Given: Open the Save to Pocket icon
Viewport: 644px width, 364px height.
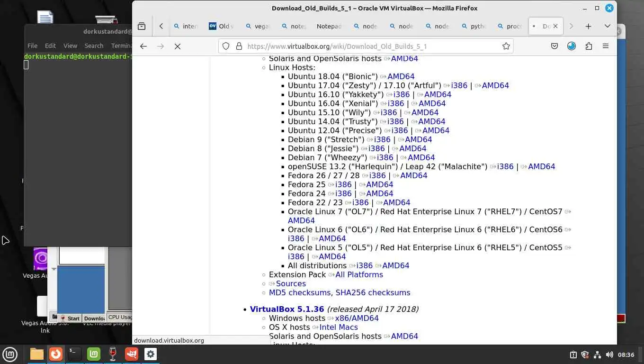Looking at the screenshot, I should point(555,46).
